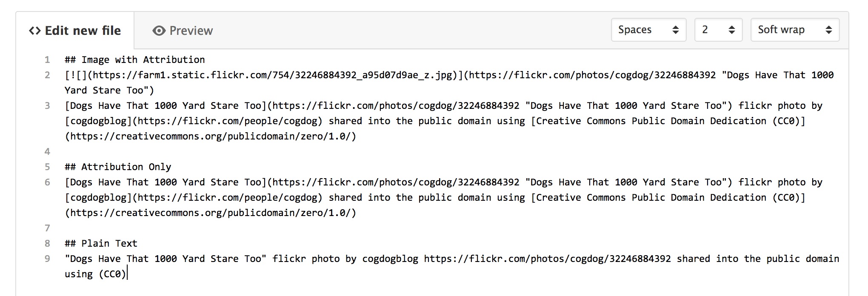The height and width of the screenshot is (296, 868).
Task: Click the code icon beside Edit new file
Action: coord(34,30)
